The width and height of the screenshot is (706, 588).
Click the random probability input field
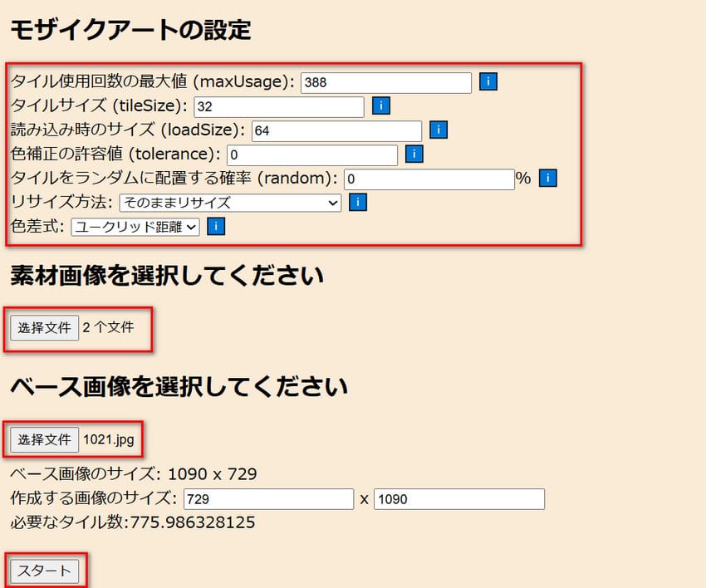pos(429,179)
